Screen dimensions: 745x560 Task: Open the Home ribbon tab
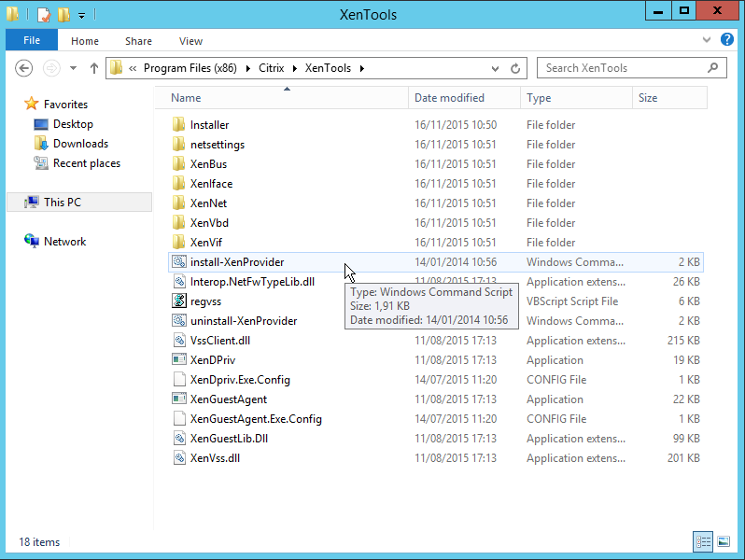coord(85,41)
